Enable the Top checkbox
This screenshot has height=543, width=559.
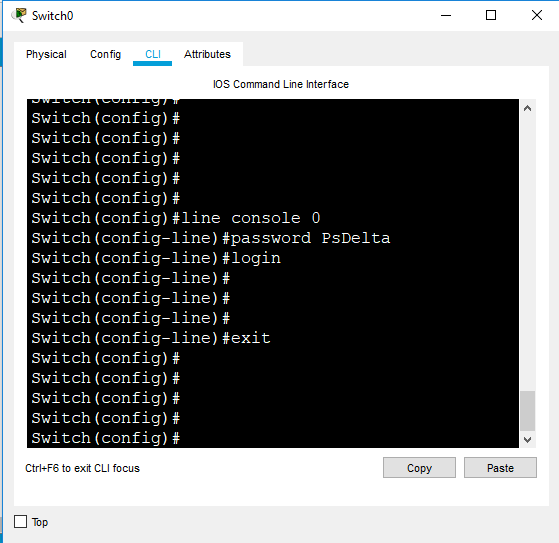[x=20, y=522]
